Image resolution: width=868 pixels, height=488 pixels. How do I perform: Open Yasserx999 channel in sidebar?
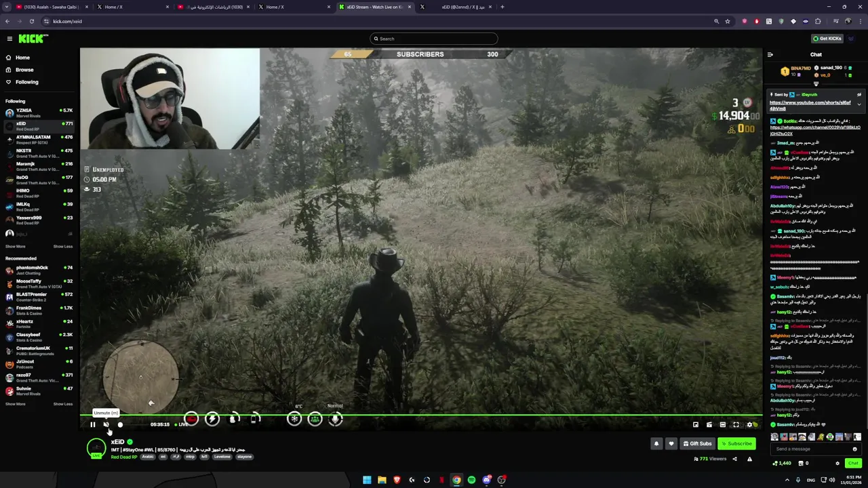[x=39, y=220]
